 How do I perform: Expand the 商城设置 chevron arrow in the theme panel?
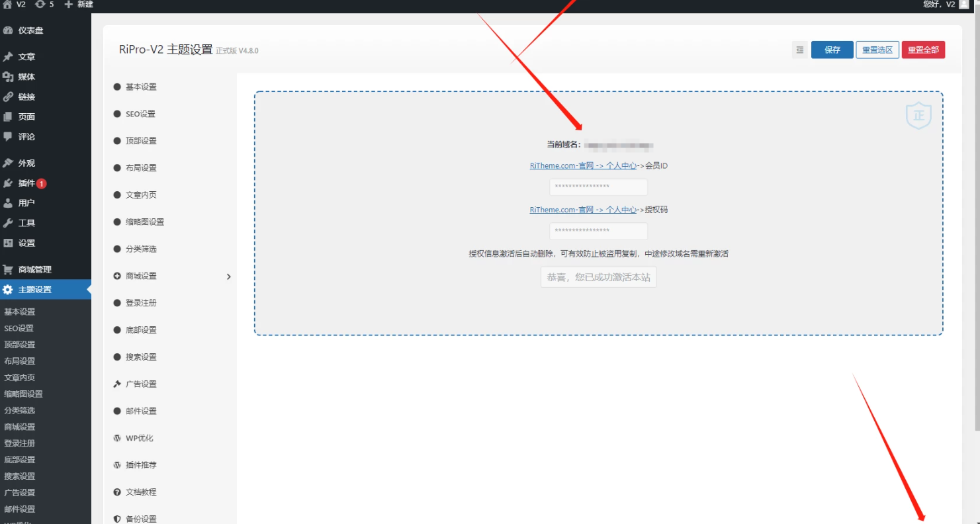click(229, 277)
